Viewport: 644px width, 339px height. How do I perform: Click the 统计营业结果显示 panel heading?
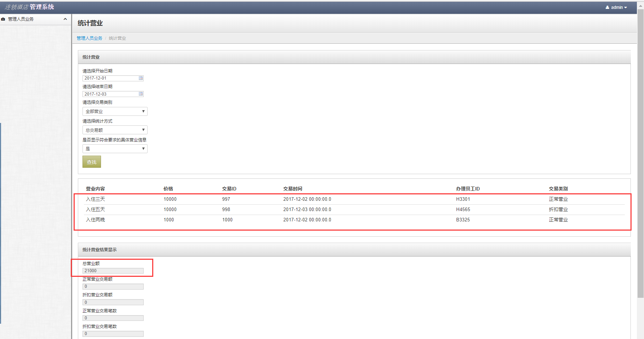tap(100, 250)
